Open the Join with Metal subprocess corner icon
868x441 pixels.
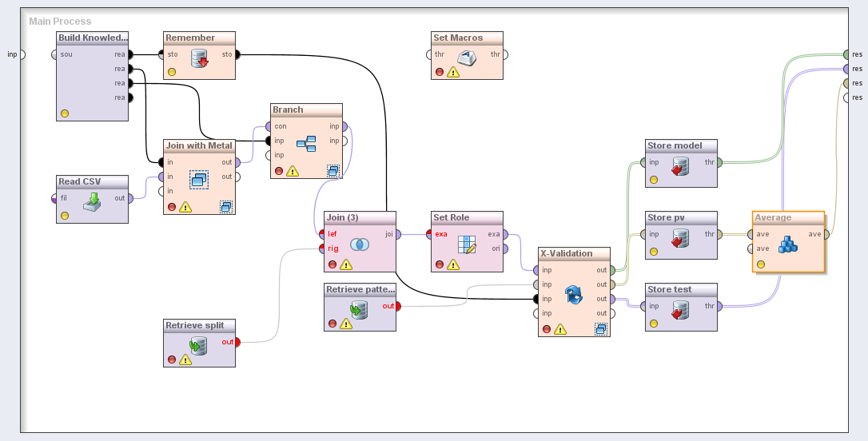point(226,207)
